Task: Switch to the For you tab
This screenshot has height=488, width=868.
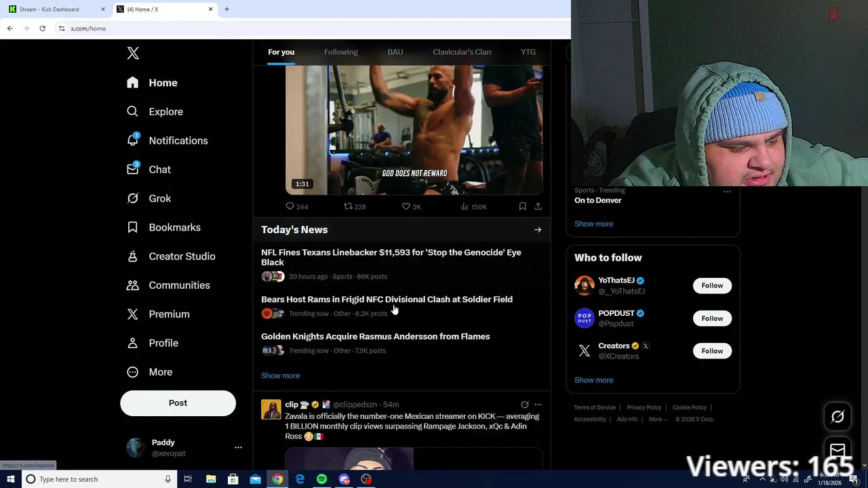Action: 281,52
